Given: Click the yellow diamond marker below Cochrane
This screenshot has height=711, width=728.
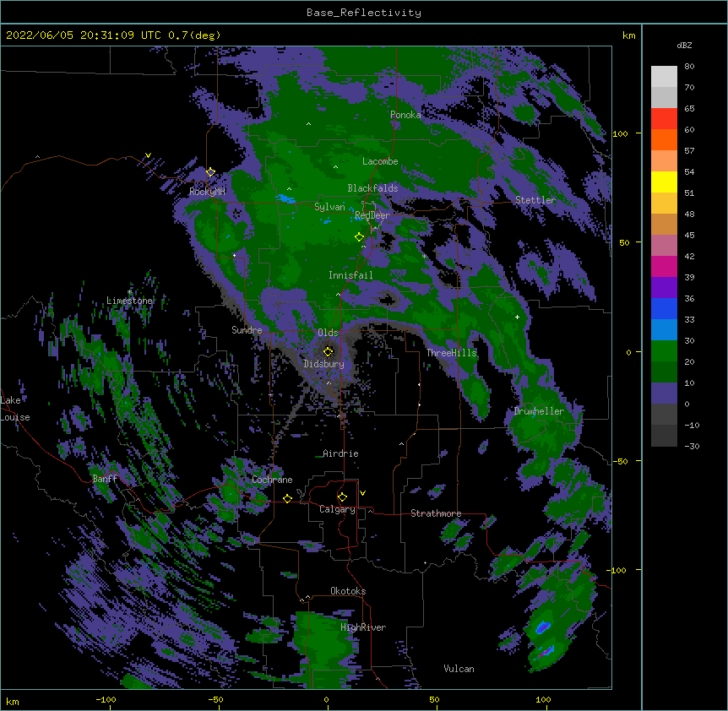Looking at the screenshot, I should 287,498.
